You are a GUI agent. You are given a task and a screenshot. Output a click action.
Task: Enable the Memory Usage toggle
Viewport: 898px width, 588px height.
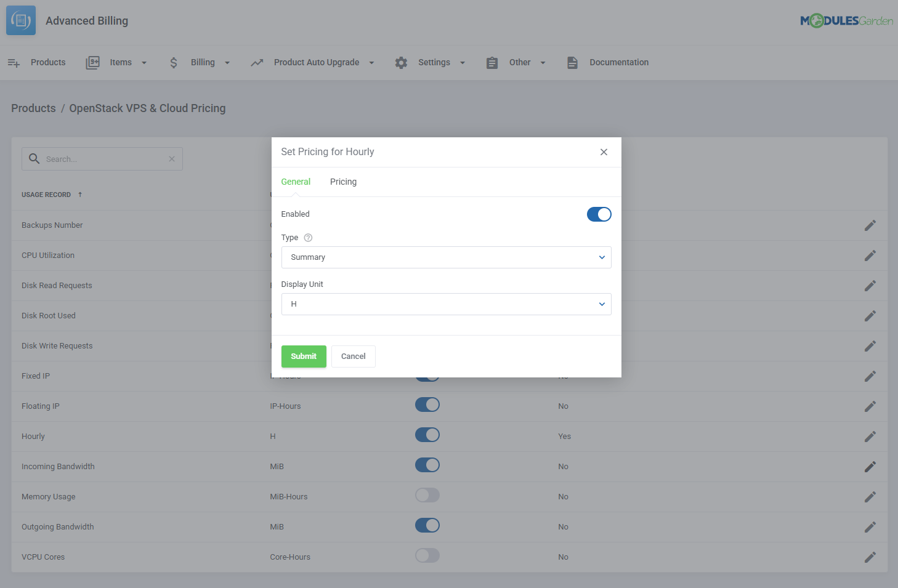click(x=427, y=496)
